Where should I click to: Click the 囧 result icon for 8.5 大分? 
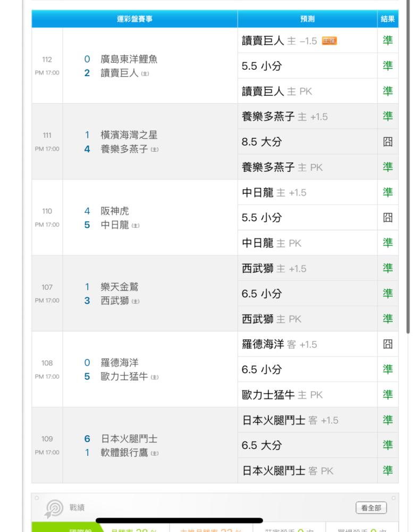point(388,142)
